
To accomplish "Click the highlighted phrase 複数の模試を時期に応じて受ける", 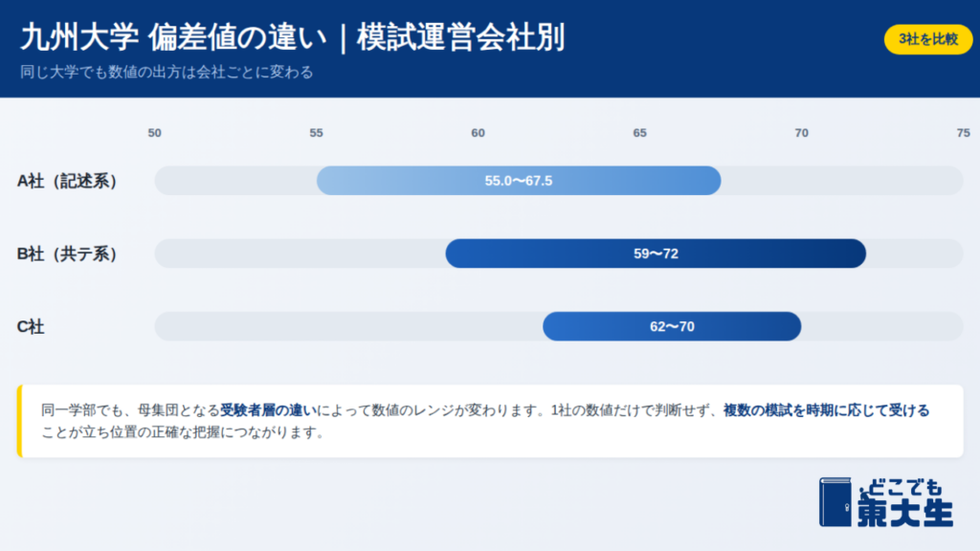I will tap(826, 410).
